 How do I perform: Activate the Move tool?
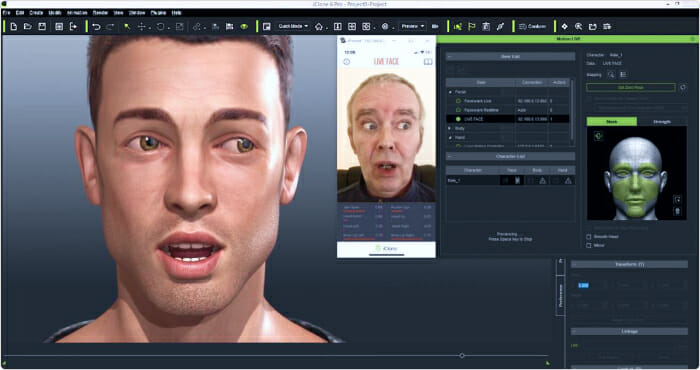coord(142,27)
